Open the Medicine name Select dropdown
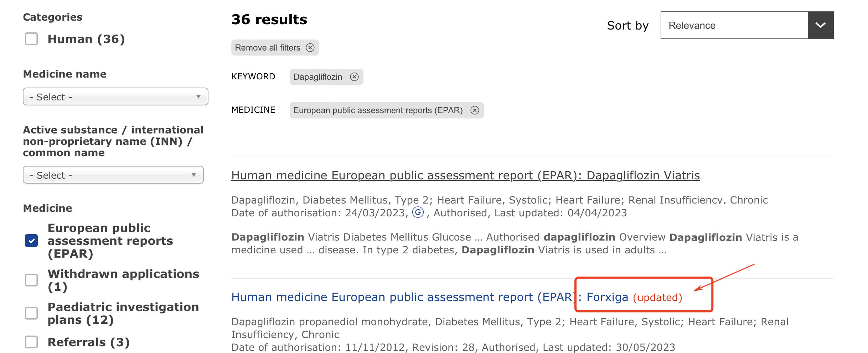868x353 pixels. tap(115, 97)
